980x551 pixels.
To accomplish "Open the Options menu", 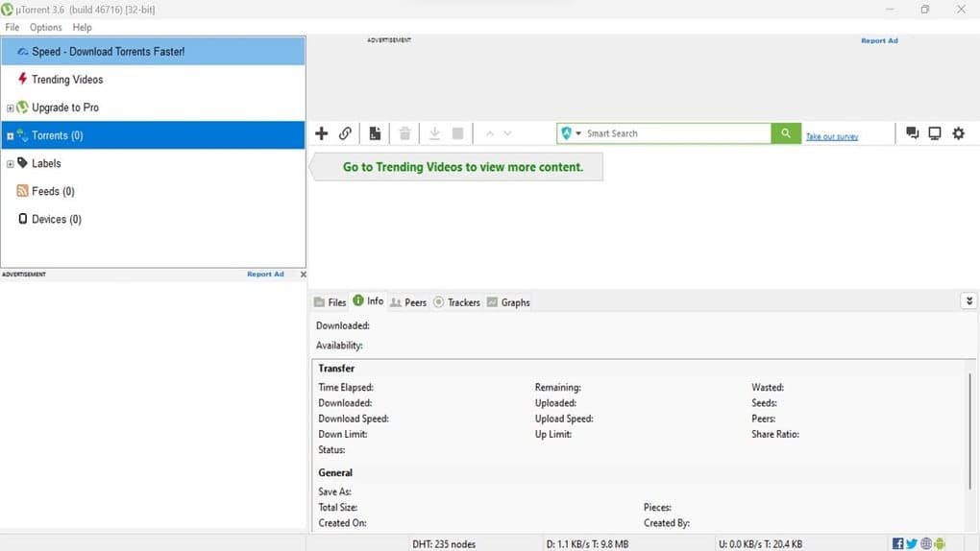I will 45,28.
